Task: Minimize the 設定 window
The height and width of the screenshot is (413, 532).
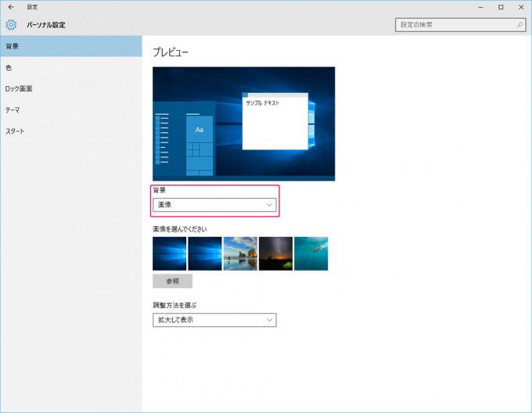Action: point(480,7)
